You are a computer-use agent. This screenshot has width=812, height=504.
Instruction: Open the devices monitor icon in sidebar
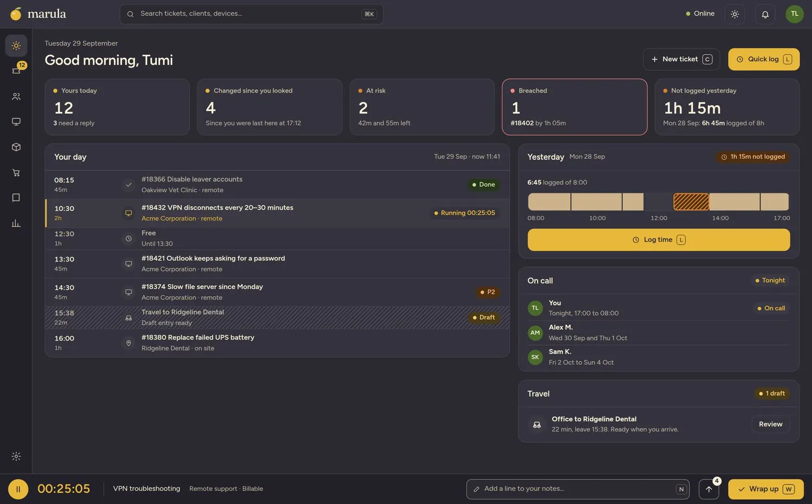coord(16,122)
